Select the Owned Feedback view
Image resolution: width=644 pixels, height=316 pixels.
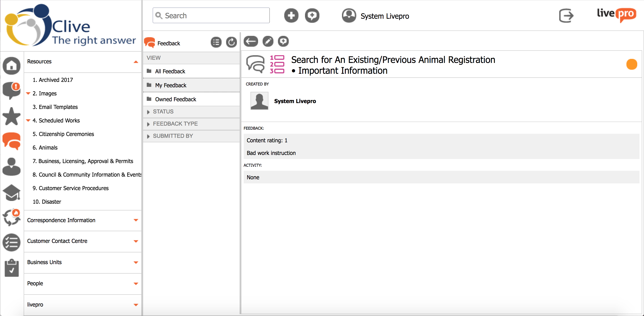176,99
